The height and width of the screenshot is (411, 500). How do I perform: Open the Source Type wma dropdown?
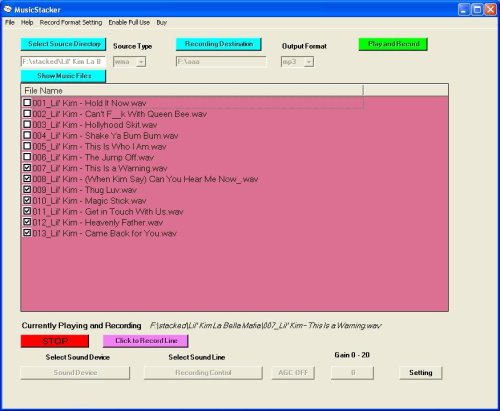pos(141,62)
